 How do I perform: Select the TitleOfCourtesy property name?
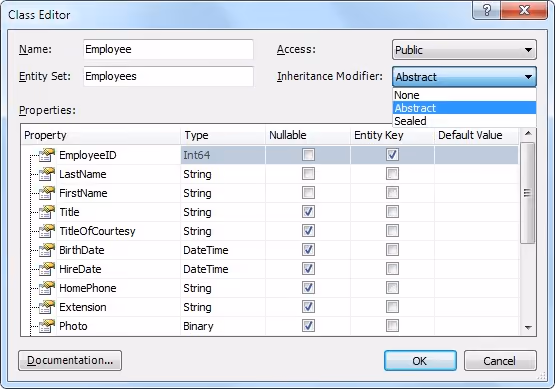97,231
